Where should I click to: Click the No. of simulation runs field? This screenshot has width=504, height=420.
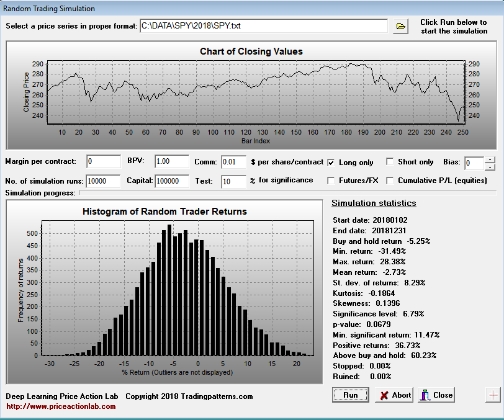103,181
